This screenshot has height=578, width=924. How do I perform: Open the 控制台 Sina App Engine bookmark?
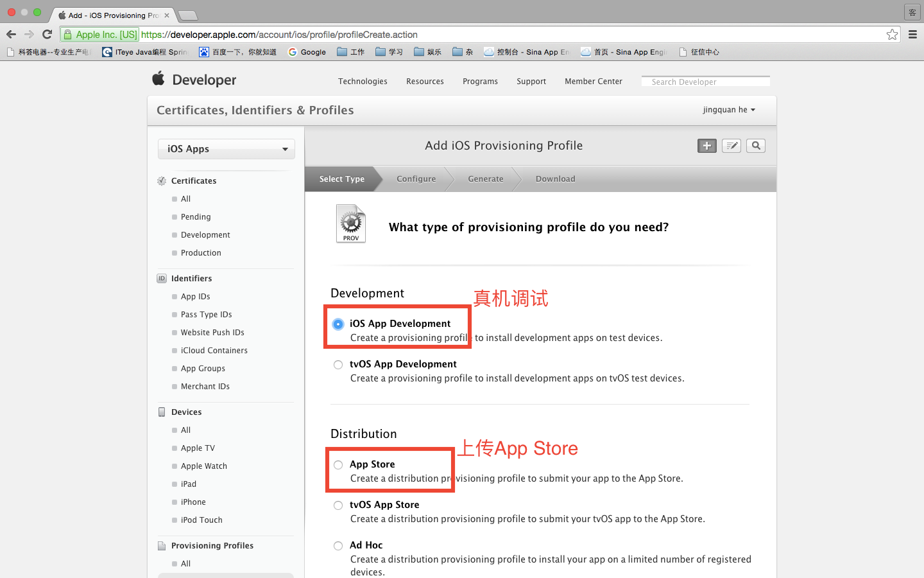[x=527, y=52]
